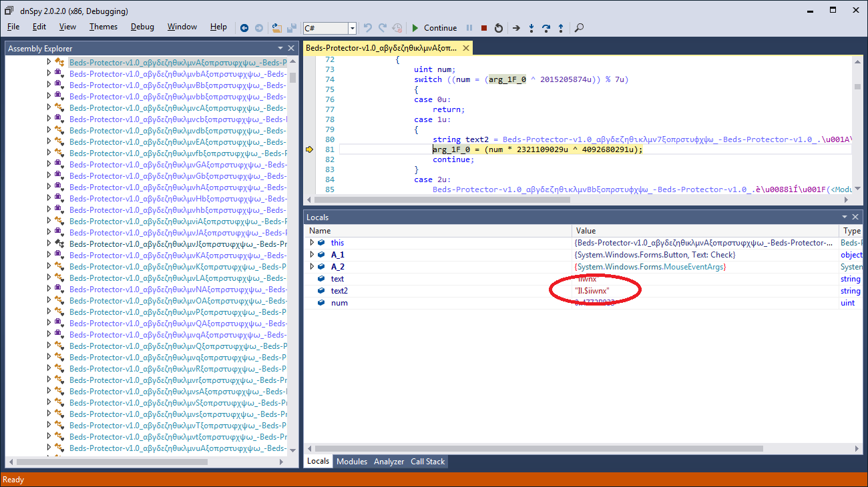Expand the 'this' variable in Locals

[312, 243]
